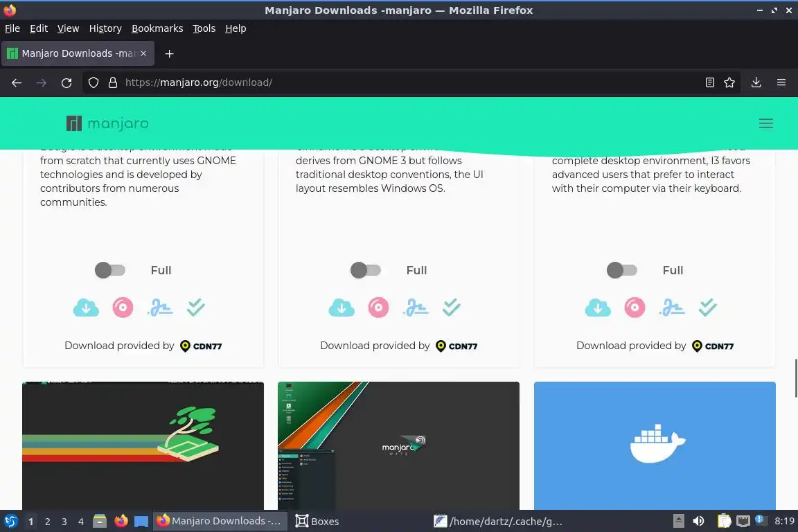This screenshot has height=532, width=798.
Task: Open a new tab with the plus button
Action: point(170,53)
